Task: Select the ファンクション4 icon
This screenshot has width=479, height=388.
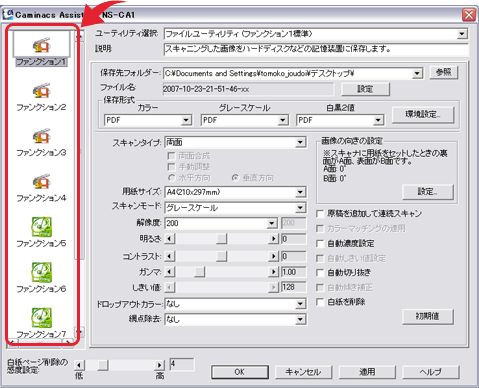Action: 41,182
